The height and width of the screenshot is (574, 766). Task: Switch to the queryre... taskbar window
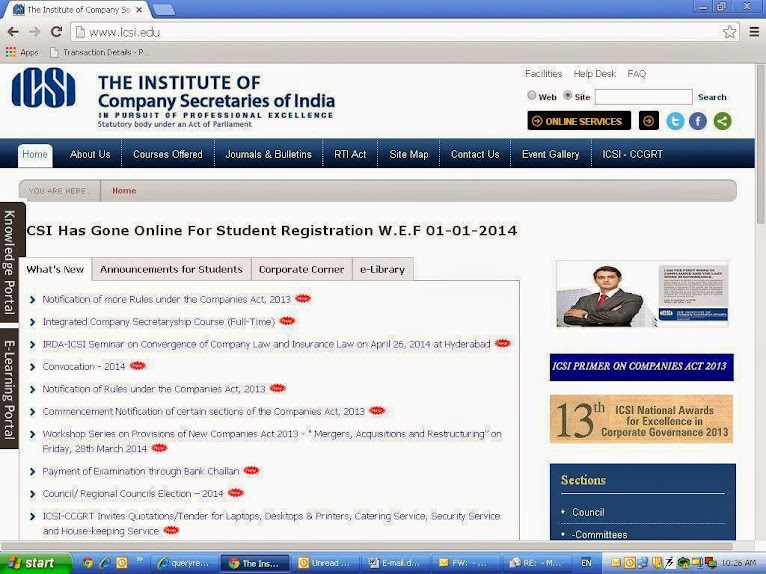coord(184,563)
